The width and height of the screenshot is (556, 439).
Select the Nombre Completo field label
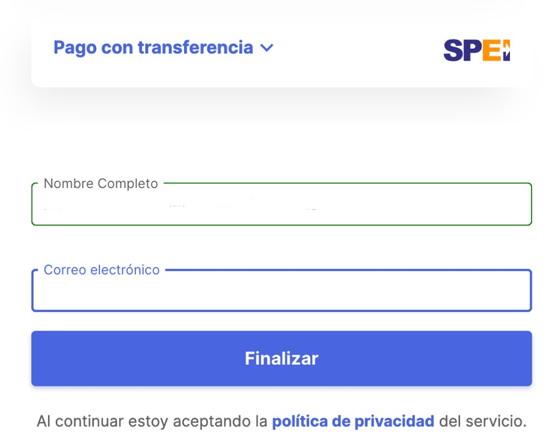point(101,184)
